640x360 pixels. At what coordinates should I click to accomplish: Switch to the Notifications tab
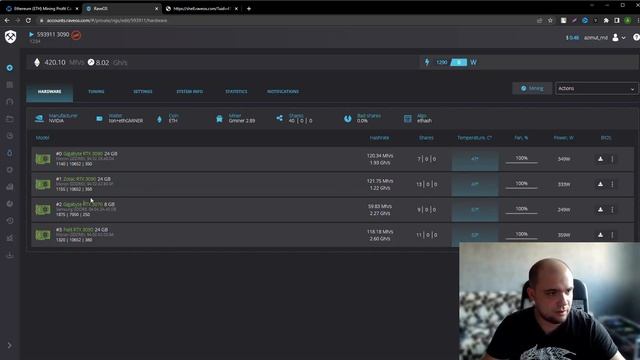pyautogui.click(x=283, y=92)
